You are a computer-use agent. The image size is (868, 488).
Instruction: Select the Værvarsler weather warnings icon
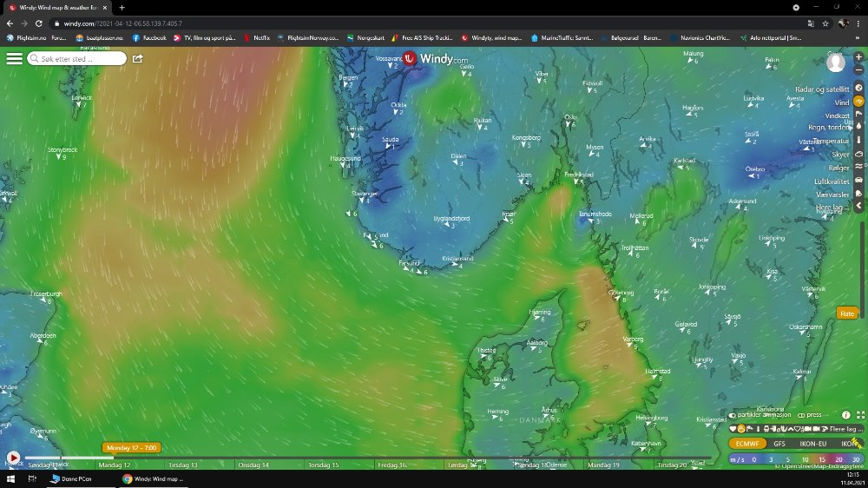[x=858, y=194]
